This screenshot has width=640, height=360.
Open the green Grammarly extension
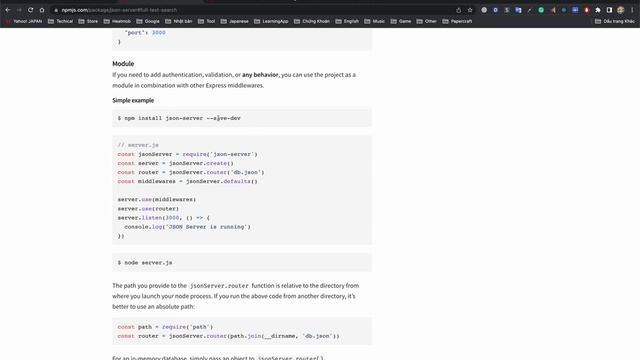click(541, 10)
